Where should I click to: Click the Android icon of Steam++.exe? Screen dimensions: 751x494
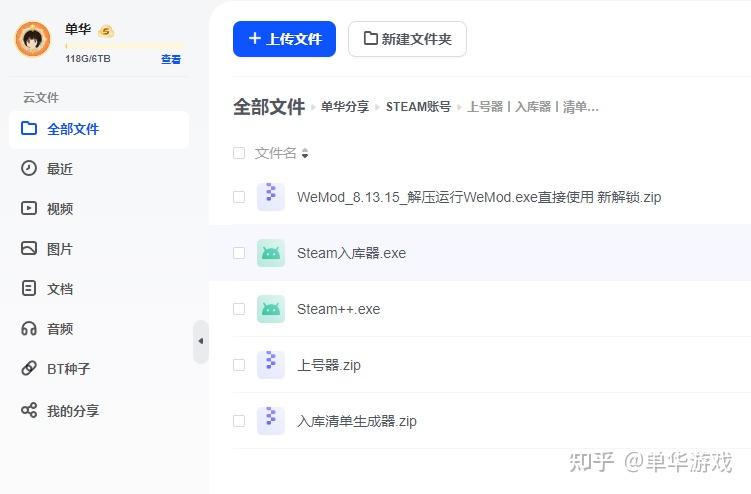[x=271, y=309]
